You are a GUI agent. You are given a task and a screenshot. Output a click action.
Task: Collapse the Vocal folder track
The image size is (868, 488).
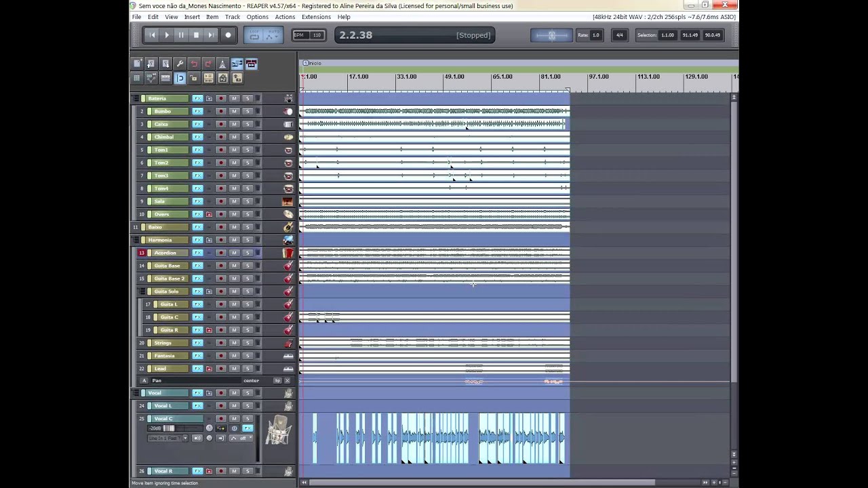coord(136,393)
